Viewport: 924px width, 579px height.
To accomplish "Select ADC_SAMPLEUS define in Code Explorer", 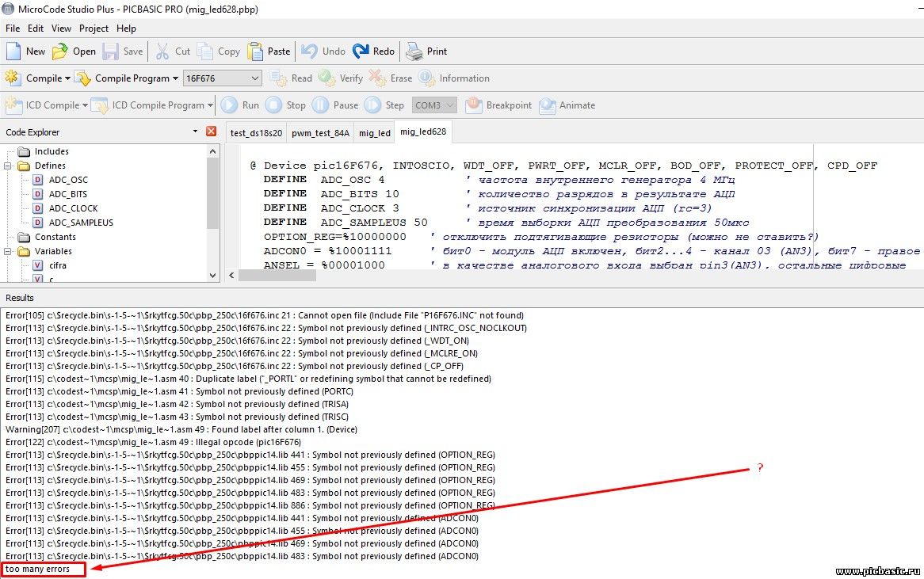I will (x=81, y=222).
